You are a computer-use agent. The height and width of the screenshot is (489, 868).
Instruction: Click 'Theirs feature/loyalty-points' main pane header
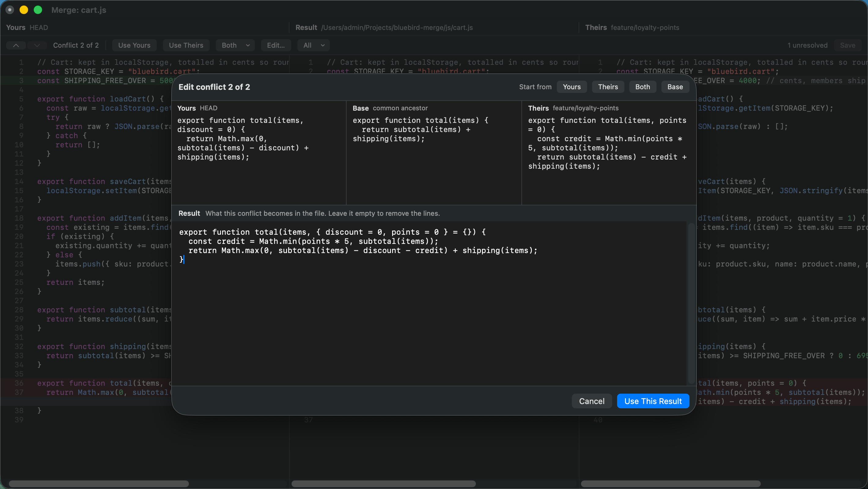(632, 28)
